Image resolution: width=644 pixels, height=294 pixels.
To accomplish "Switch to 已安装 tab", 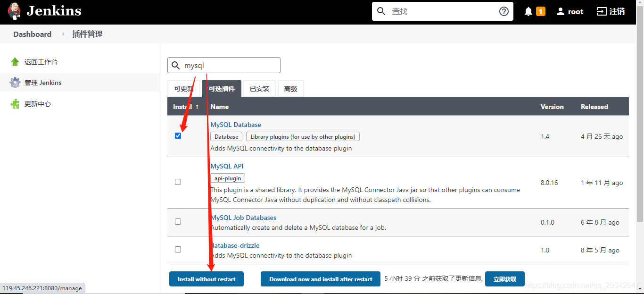I will (x=260, y=89).
